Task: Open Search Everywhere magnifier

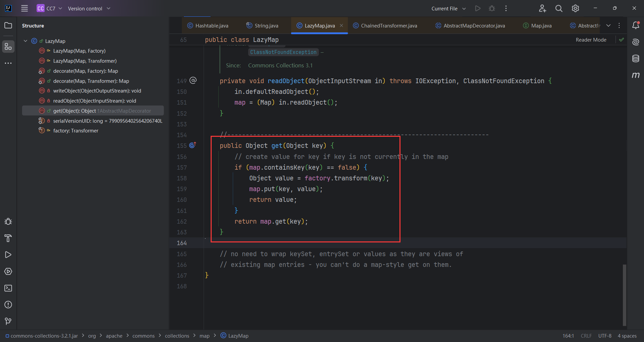Action: 559,8
